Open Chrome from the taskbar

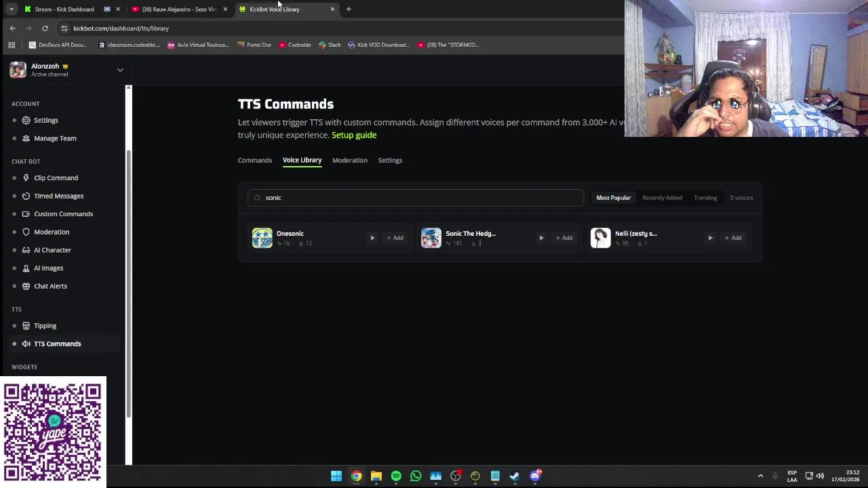[x=356, y=476]
